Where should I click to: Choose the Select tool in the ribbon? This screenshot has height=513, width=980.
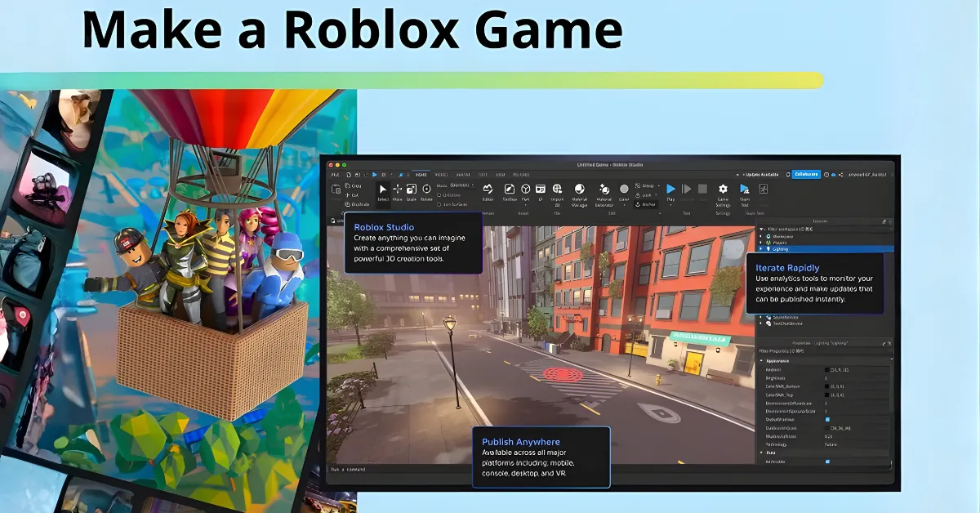coord(382,191)
